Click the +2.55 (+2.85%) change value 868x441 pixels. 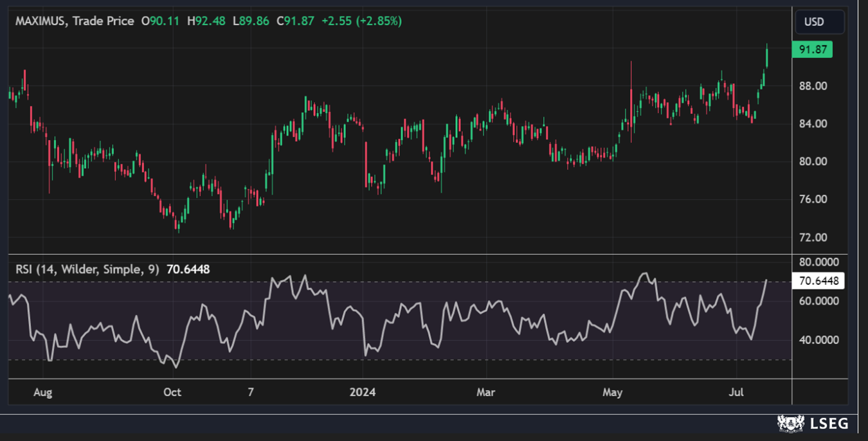pos(361,21)
